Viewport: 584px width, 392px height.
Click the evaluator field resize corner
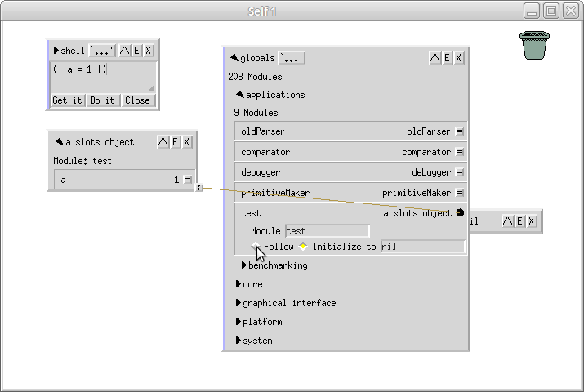[x=151, y=88]
